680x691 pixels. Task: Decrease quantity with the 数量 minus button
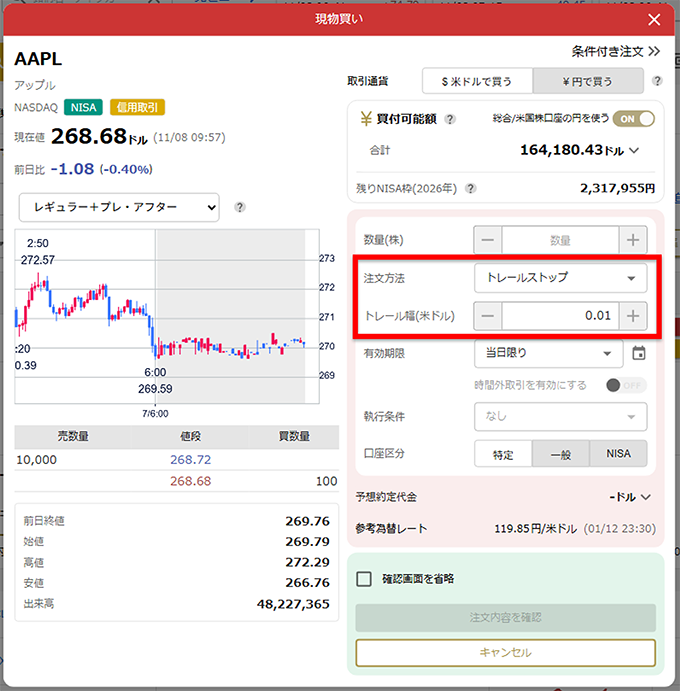pos(487,240)
